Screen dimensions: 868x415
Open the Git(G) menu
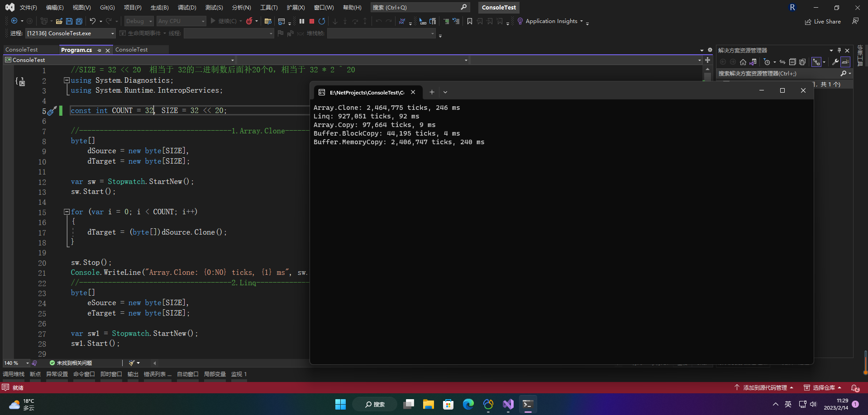coord(107,8)
